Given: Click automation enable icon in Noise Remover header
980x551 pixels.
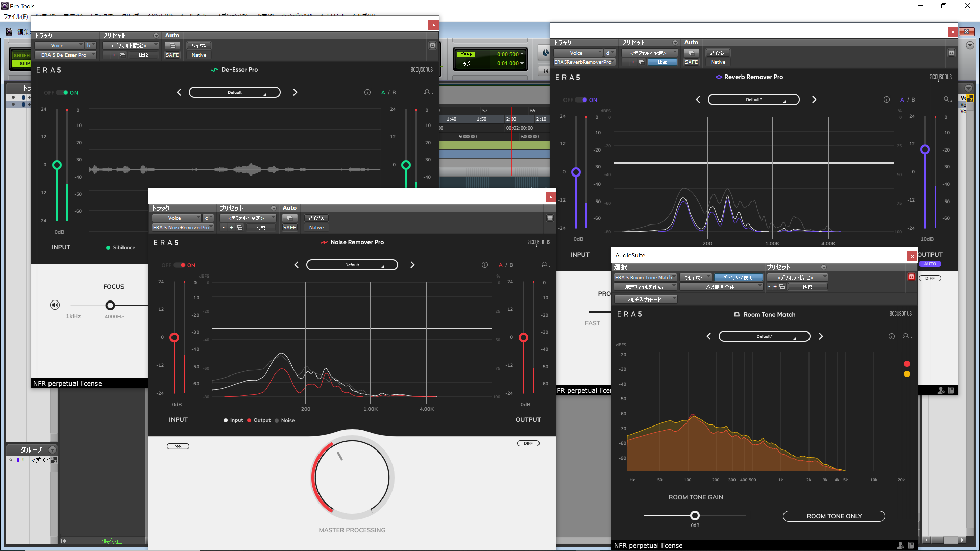Looking at the screenshot, I should click(x=290, y=218).
